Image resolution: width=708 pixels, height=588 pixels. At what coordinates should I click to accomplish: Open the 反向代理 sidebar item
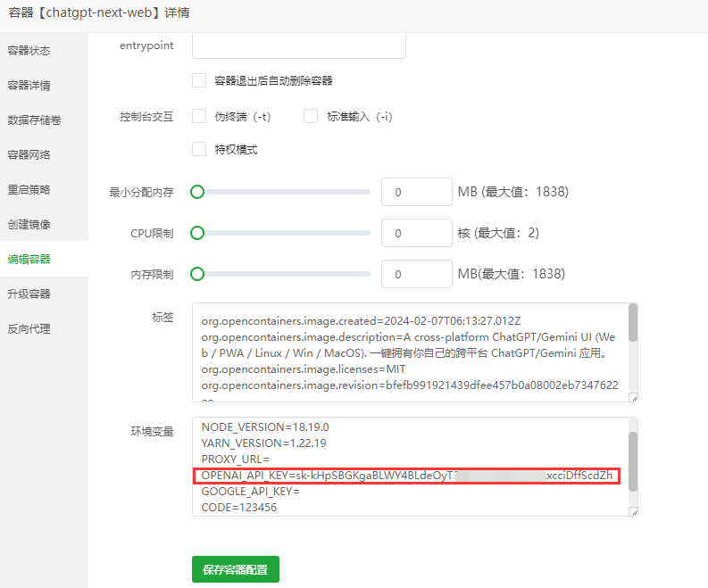coord(29,328)
